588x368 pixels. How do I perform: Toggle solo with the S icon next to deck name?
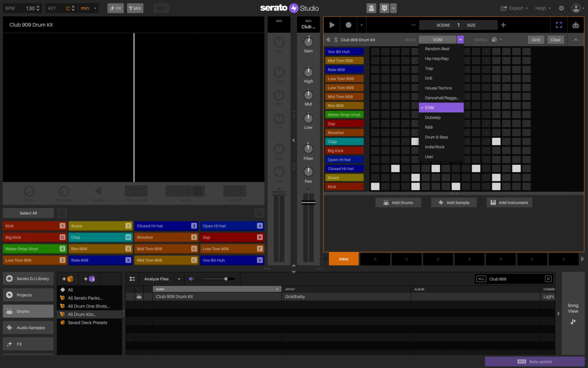click(336, 40)
